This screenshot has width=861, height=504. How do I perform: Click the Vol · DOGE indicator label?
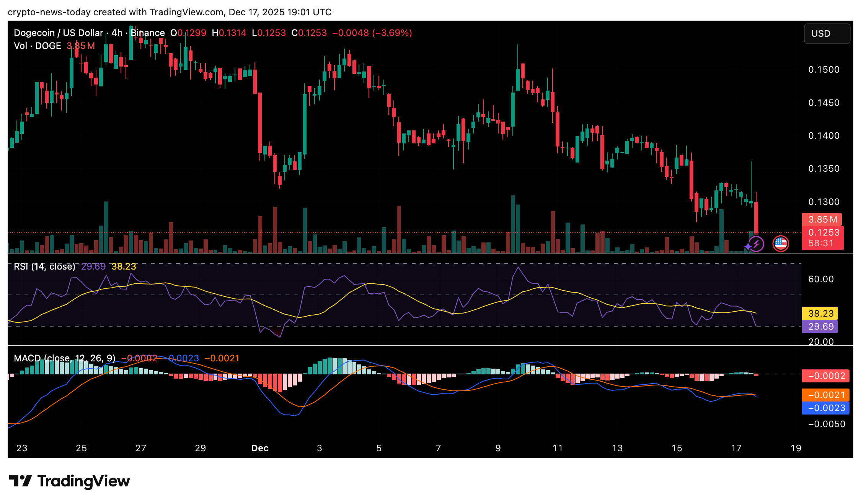38,46
